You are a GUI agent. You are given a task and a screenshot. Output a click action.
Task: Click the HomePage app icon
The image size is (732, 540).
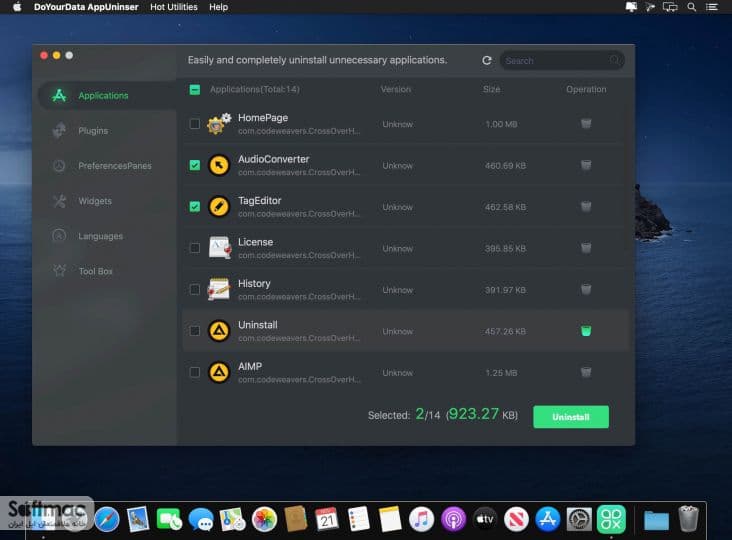[x=218, y=124]
